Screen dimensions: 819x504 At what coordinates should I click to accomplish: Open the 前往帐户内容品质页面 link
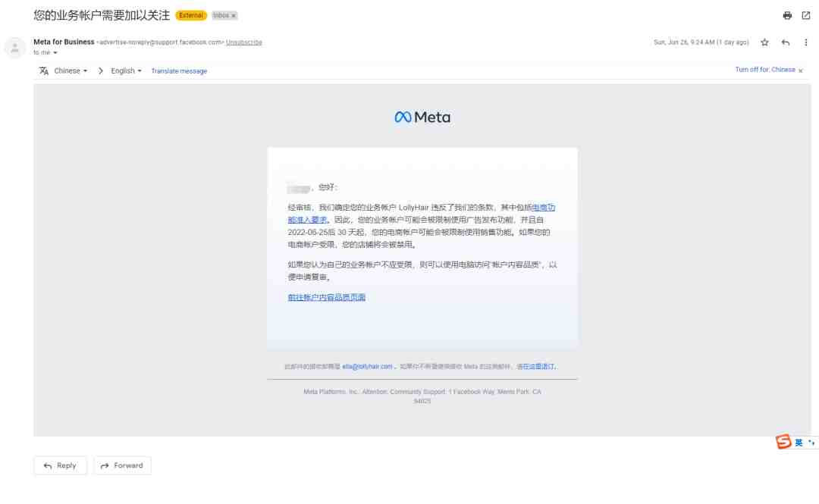pyautogui.click(x=326, y=298)
